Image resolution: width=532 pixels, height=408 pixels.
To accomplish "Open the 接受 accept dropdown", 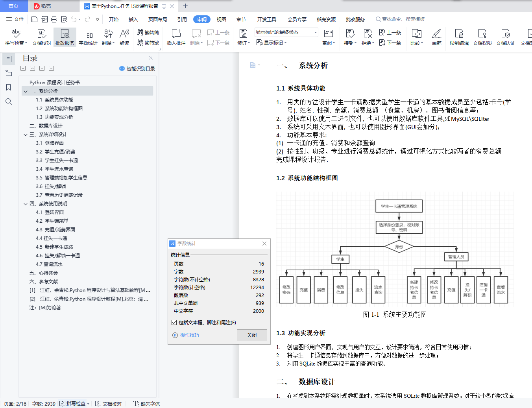I will 356,43.
